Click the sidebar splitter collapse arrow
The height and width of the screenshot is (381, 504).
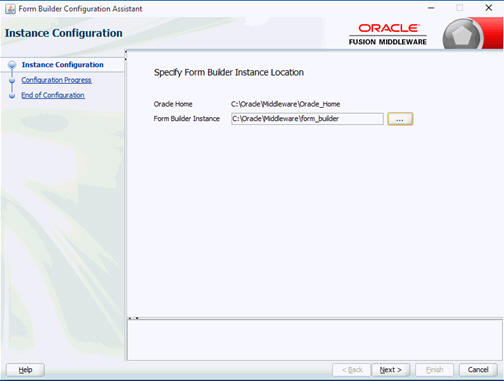(x=126, y=55)
